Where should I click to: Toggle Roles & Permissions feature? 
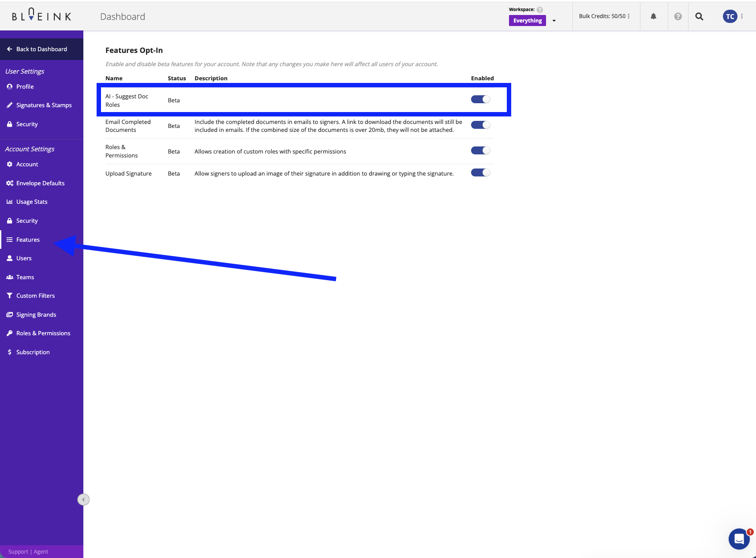click(480, 150)
